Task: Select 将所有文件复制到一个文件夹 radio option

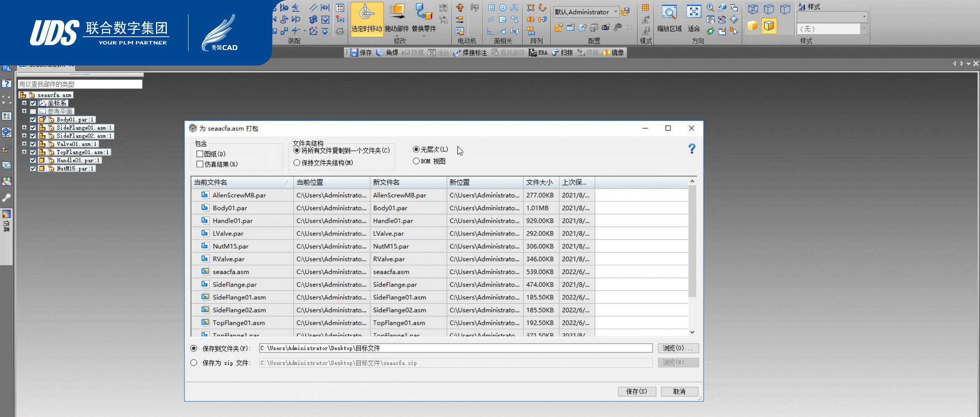Action: coord(297,150)
